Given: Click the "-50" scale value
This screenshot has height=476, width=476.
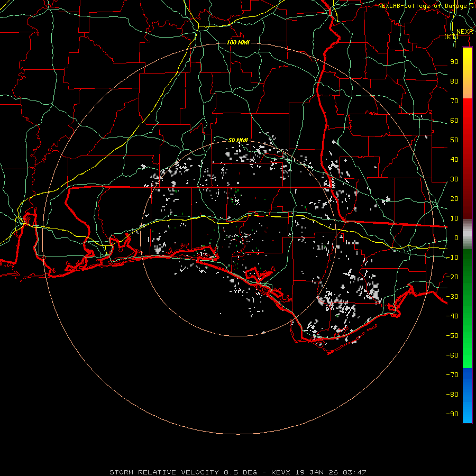Looking at the screenshot, I should pos(452,336).
